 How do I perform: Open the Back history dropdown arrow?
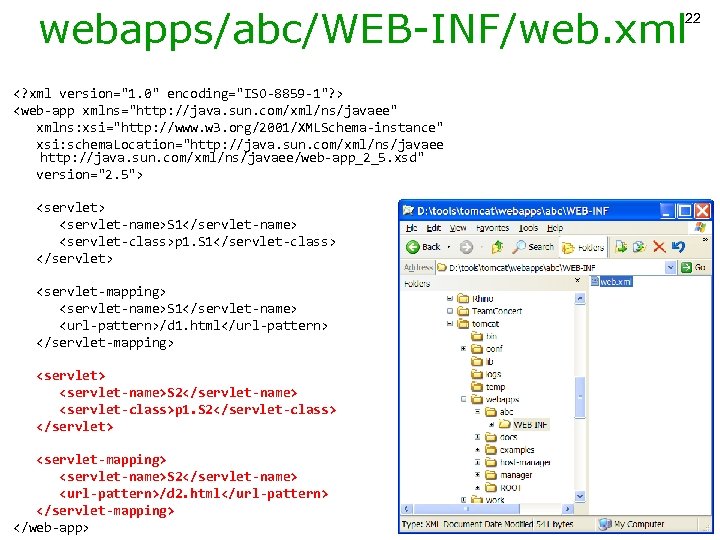tap(449, 248)
